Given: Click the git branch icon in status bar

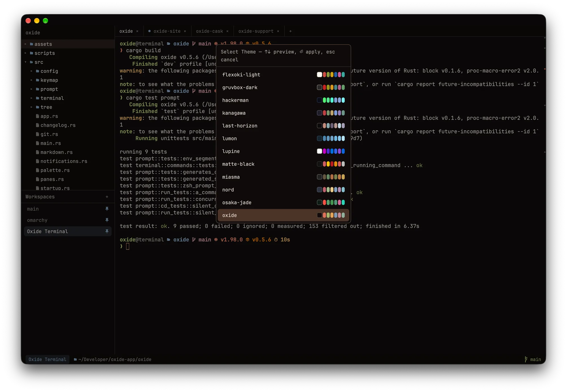Looking at the screenshot, I should 526,359.
